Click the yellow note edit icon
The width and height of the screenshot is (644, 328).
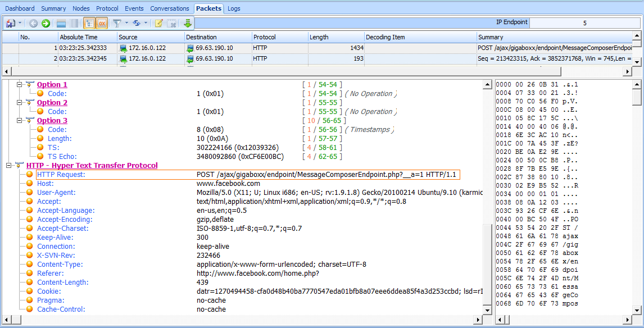tap(159, 24)
